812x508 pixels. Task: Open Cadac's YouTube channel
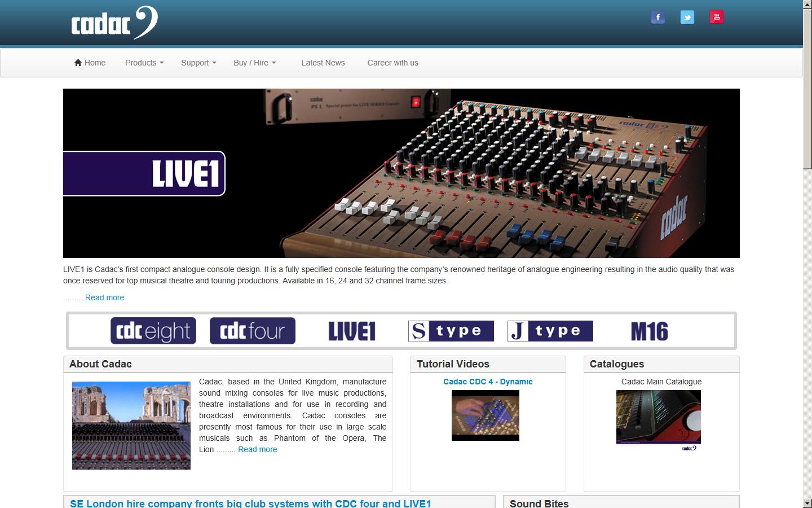(716, 17)
